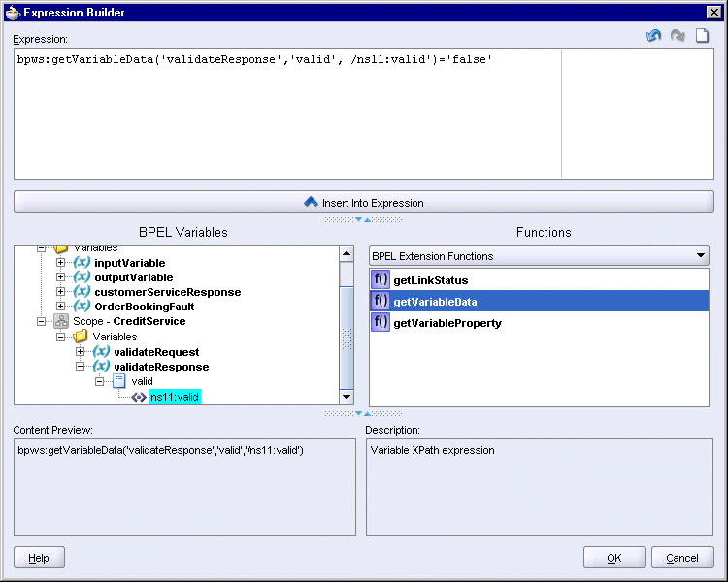Click the Content Preview text box
This screenshot has height=582, width=728.
pos(184,487)
